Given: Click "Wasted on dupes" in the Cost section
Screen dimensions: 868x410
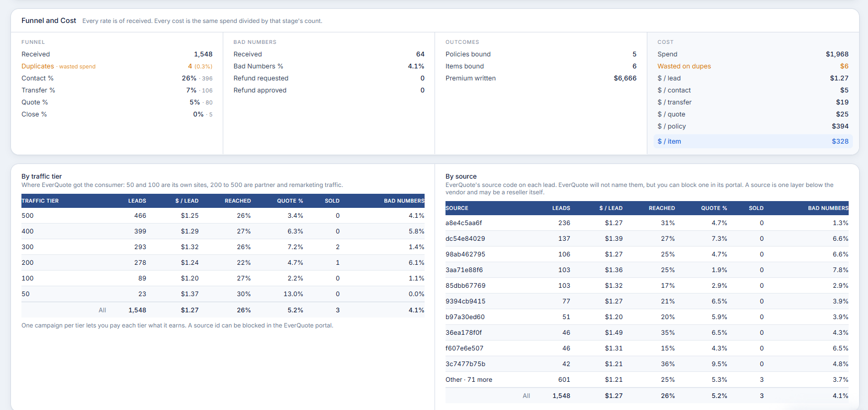Looking at the screenshot, I should tap(684, 66).
